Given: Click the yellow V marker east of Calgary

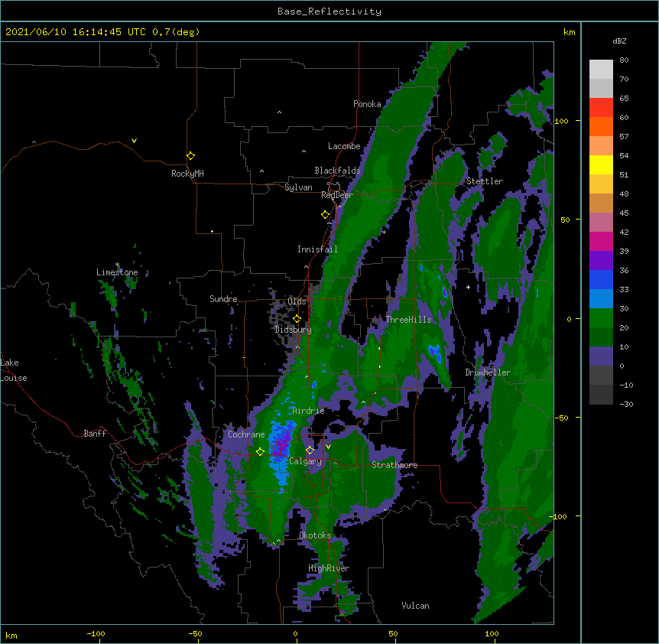Looking at the screenshot, I should click(328, 447).
